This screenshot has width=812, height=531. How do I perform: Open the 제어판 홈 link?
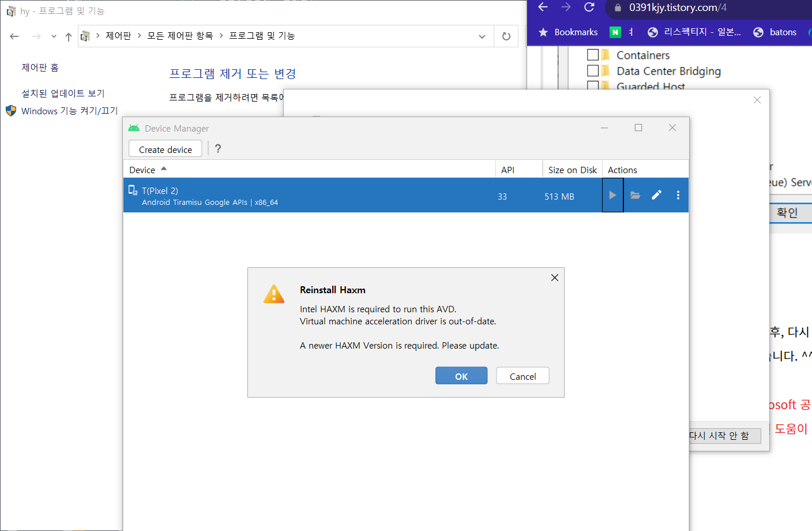click(x=40, y=68)
